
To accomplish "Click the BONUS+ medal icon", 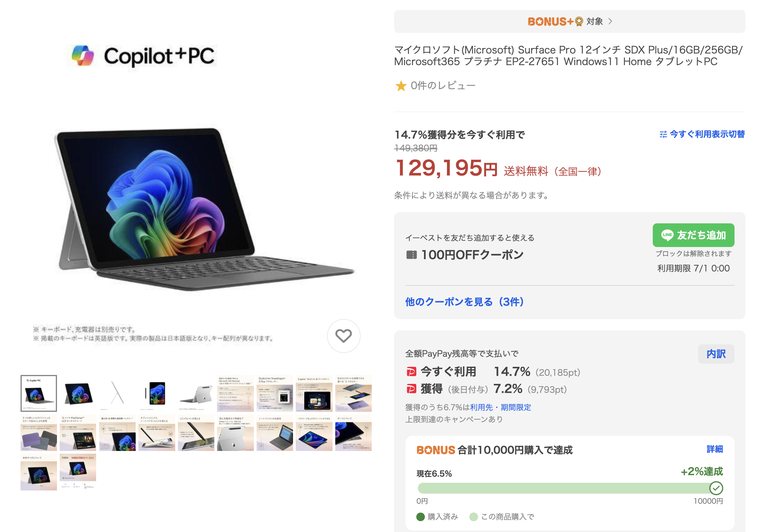I will click(x=579, y=21).
